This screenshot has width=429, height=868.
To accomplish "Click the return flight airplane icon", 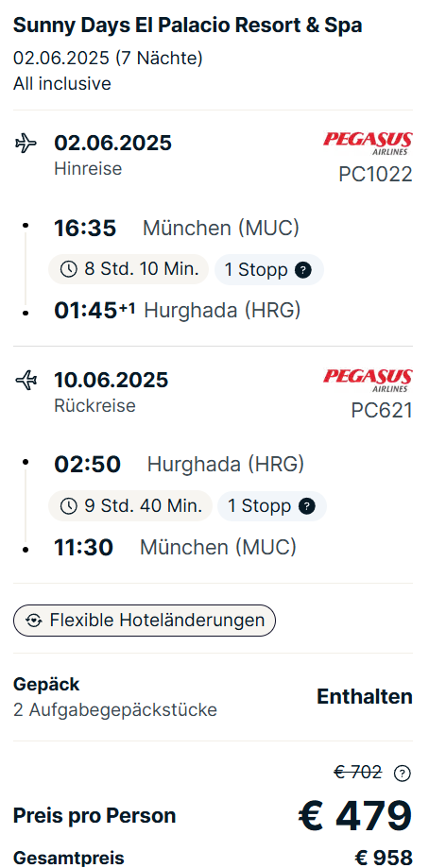I will [26, 381].
